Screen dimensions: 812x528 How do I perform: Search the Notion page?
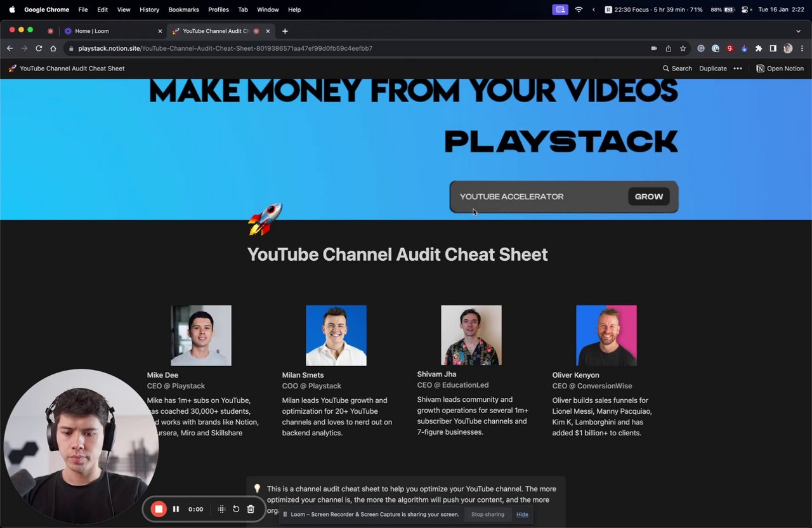[x=677, y=69]
